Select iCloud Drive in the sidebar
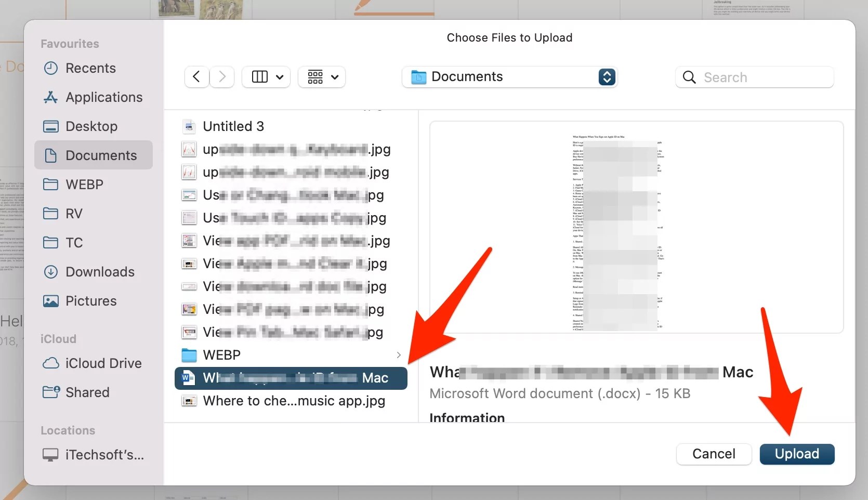 [x=104, y=363]
